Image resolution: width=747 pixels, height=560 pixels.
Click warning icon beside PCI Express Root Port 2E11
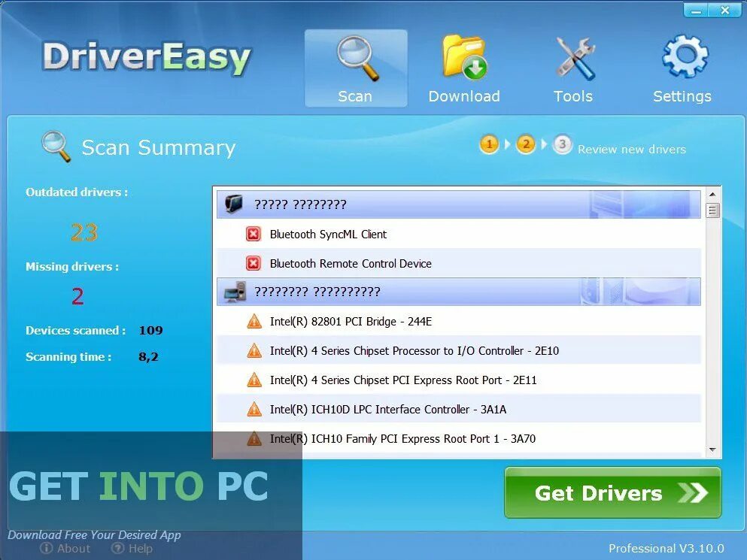pyautogui.click(x=254, y=380)
